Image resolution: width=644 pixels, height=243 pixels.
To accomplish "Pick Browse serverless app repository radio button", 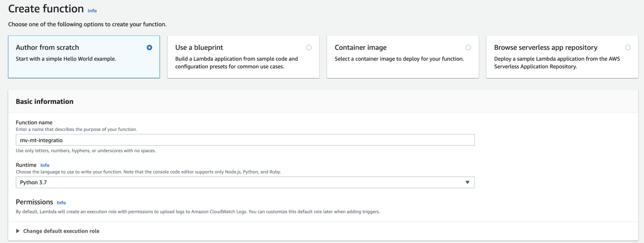I will pyautogui.click(x=628, y=48).
